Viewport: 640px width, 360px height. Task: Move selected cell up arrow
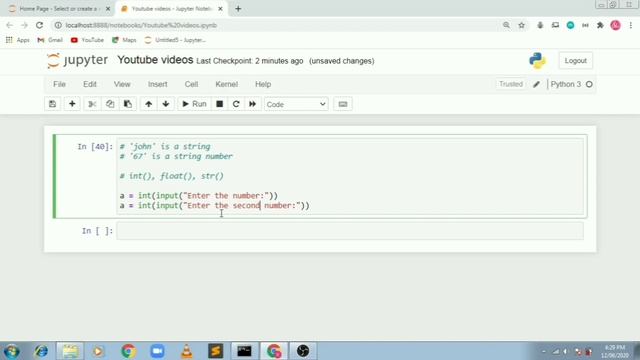pyautogui.click(x=149, y=104)
